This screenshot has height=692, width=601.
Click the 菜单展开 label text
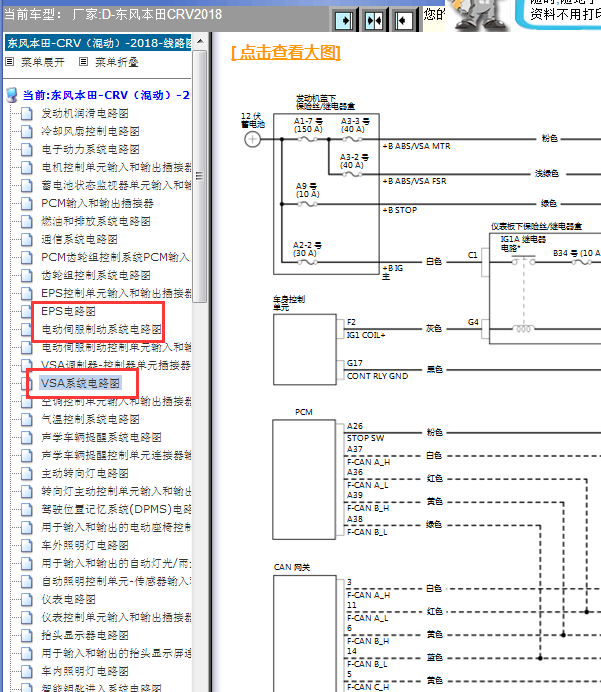pos(43,62)
